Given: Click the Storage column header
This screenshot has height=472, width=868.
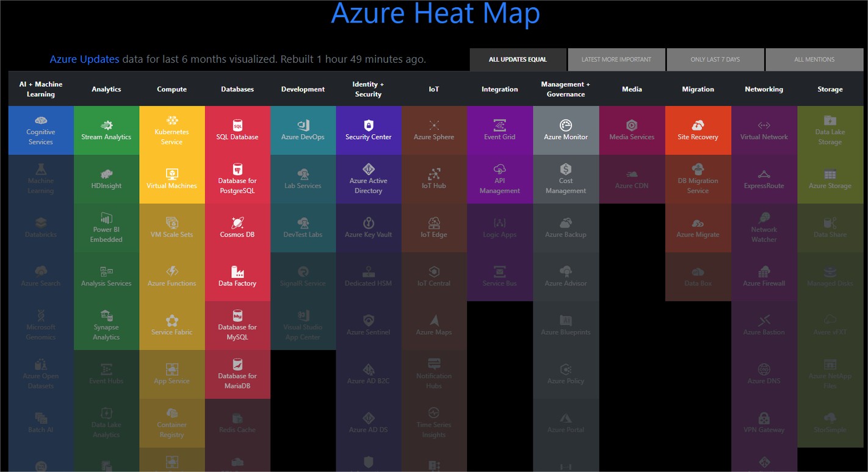Looking at the screenshot, I should click(x=830, y=89).
